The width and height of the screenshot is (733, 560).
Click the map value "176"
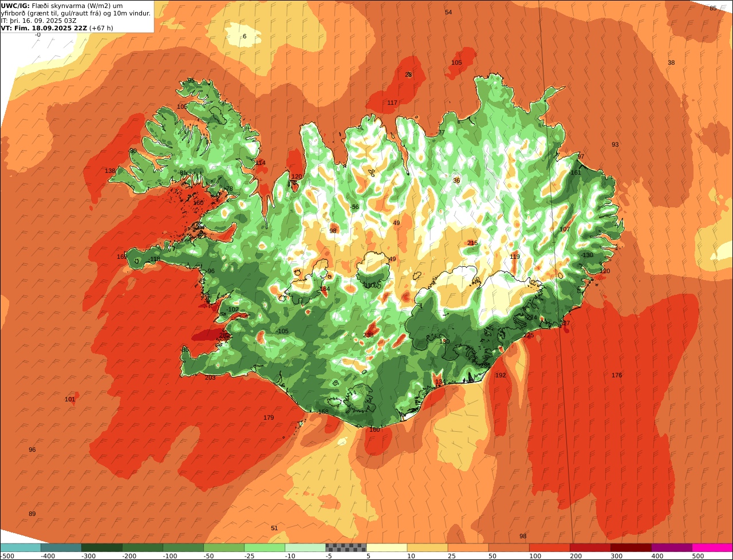click(x=617, y=376)
